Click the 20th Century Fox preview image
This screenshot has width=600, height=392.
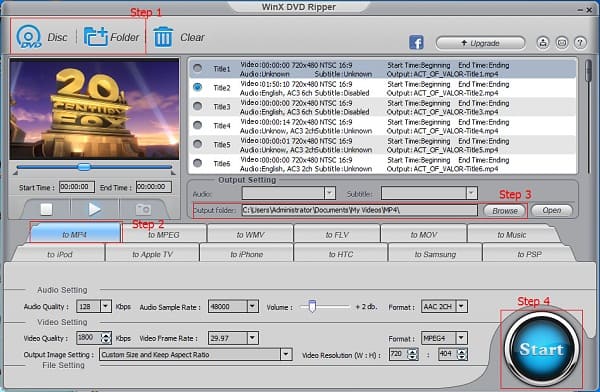coord(94,109)
